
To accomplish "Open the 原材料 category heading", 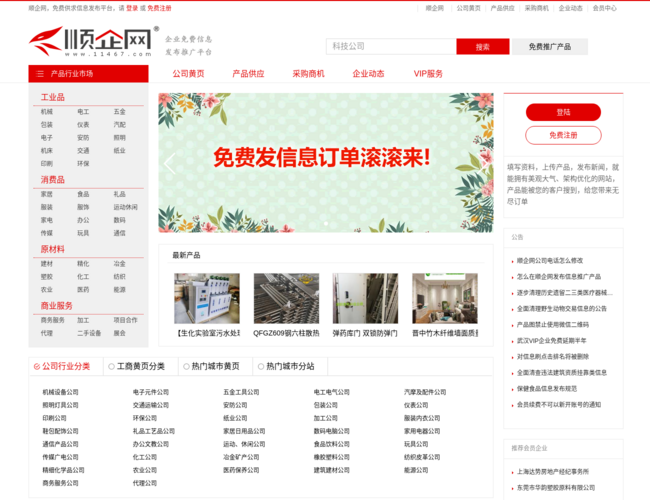I will [x=53, y=249].
